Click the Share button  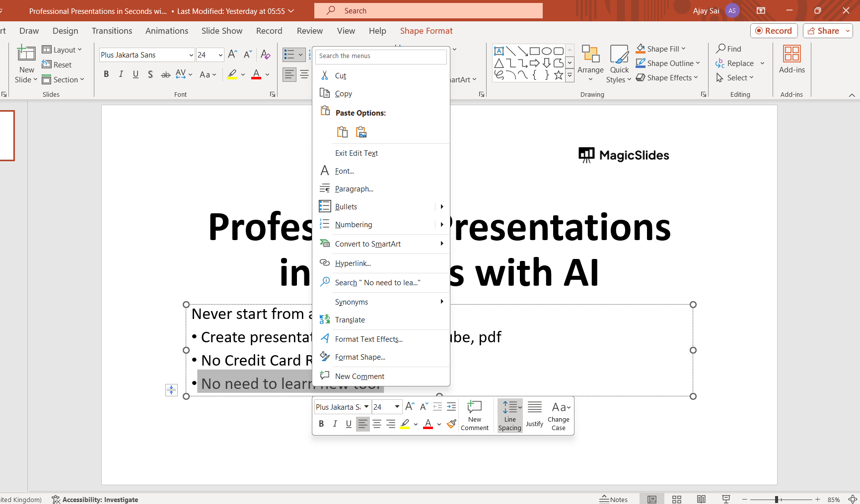click(823, 31)
